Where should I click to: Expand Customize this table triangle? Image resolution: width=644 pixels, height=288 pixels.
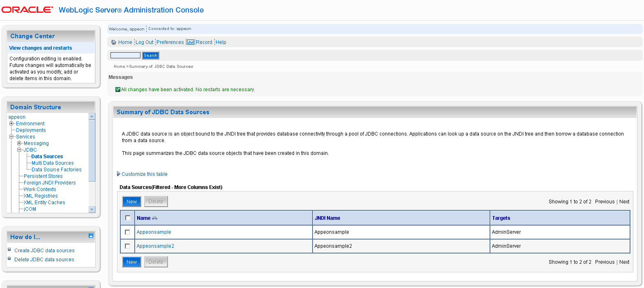pos(119,174)
